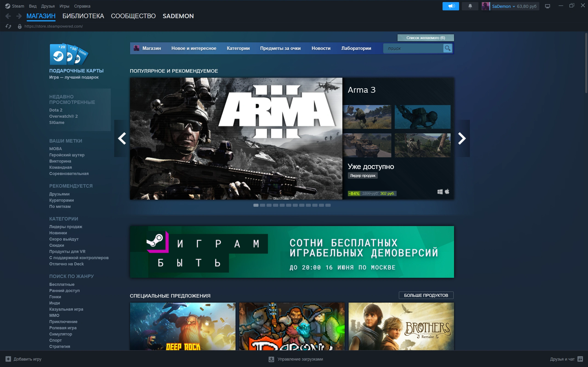The height and width of the screenshot is (367, 588).
Task: Open the Arma 3 main capsule image
Action: (236, 139)
